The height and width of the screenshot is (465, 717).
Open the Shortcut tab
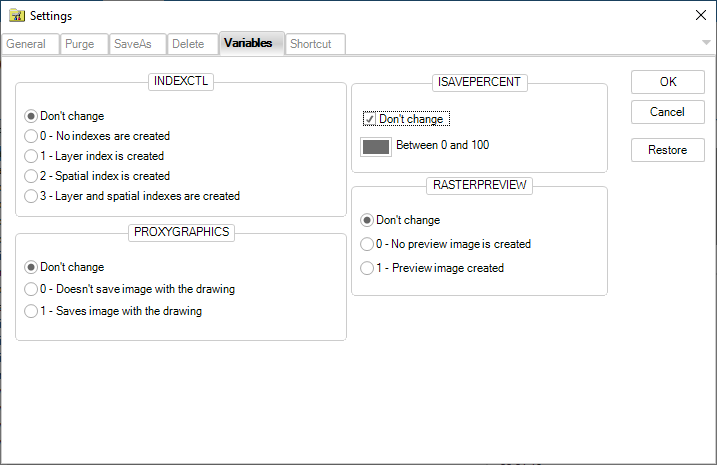coord(311,44)
